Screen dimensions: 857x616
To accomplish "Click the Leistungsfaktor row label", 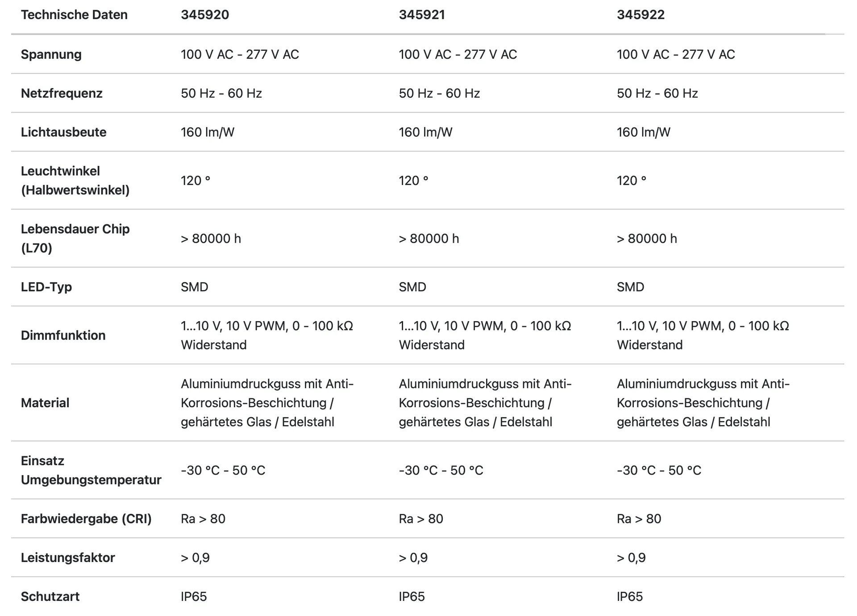I will 68,558.
